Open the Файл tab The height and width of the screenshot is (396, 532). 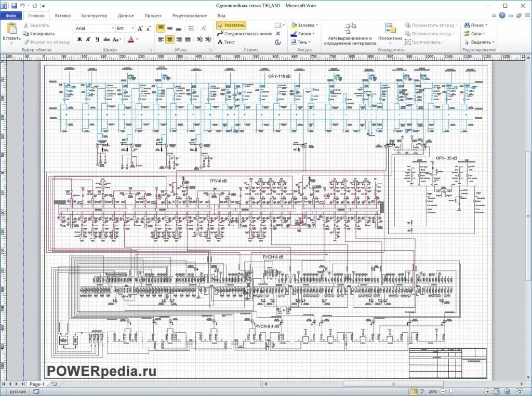point(11,16)
